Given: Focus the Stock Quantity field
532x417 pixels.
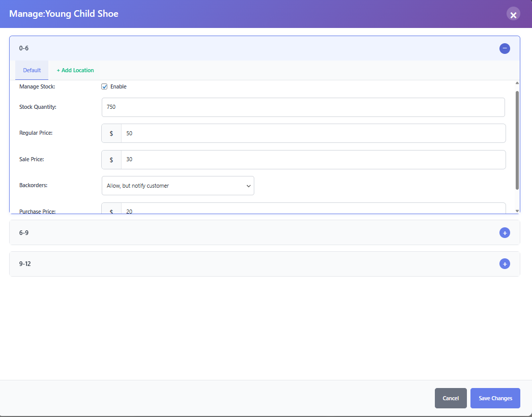Looking at the screenshot, I should [303, 107].
